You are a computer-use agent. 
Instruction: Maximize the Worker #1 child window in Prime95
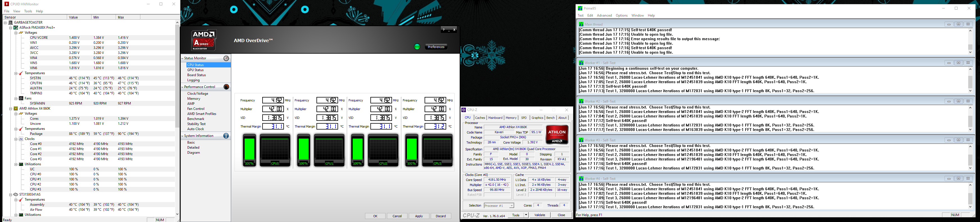coord(959,63)
